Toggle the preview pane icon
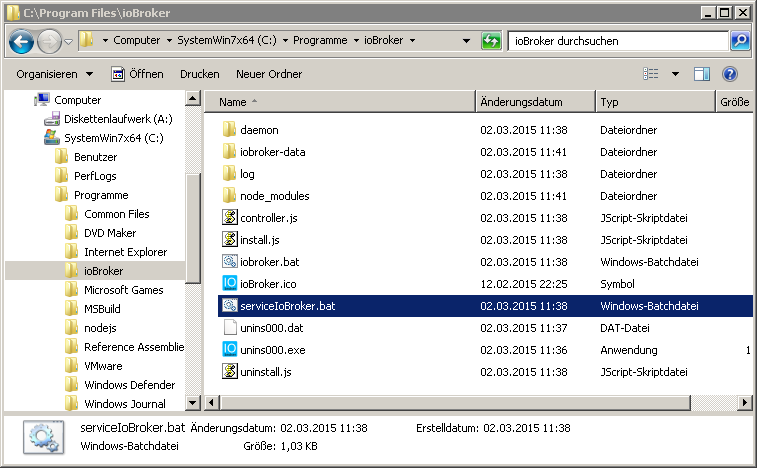 (x=701, y=74)
